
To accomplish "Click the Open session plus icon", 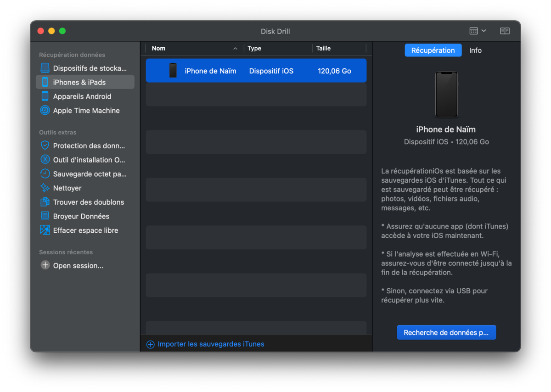I will [45, 265].
